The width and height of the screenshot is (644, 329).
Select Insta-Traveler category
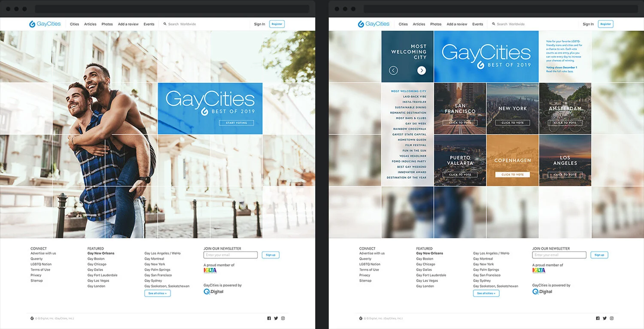tap(414, 102)
